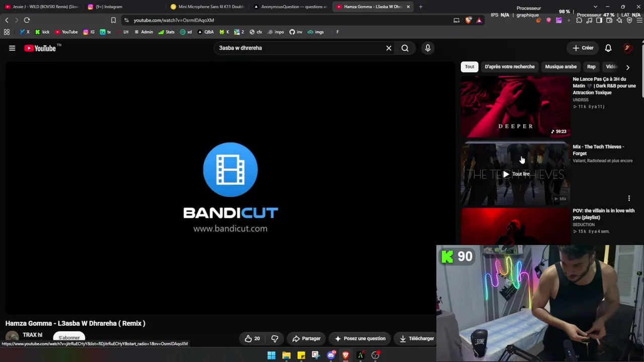Open YouTube notifications bell

[608, 48]
